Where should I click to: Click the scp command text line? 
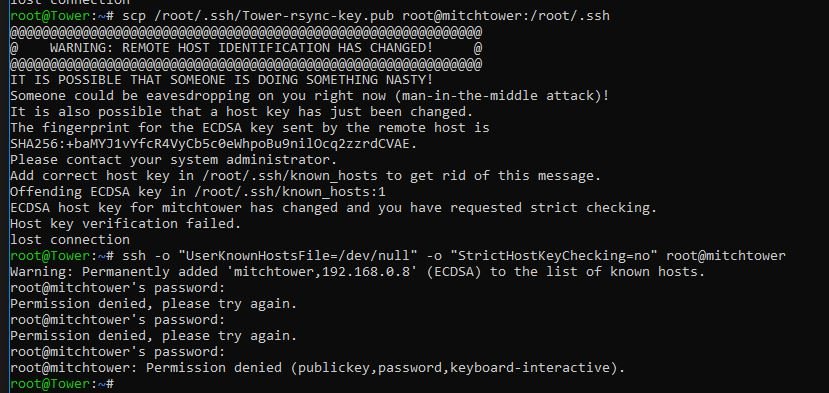tap(310, 16)
